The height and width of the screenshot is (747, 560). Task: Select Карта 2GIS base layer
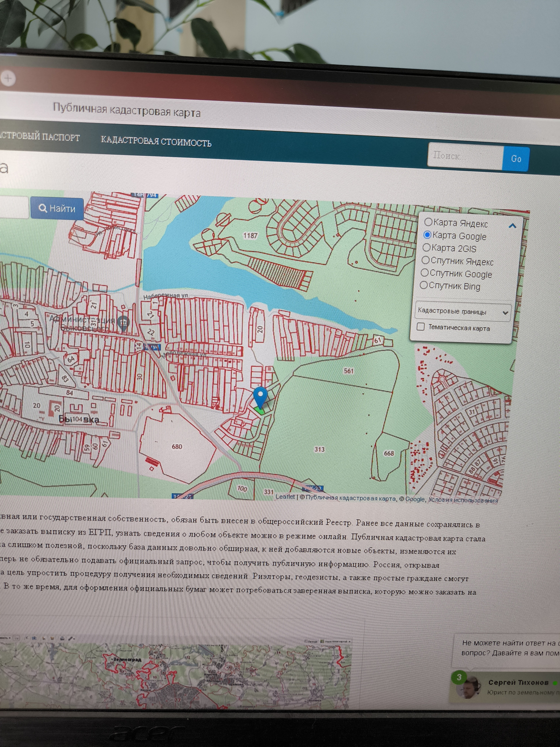pyautogui.click(x=426, y=247)
